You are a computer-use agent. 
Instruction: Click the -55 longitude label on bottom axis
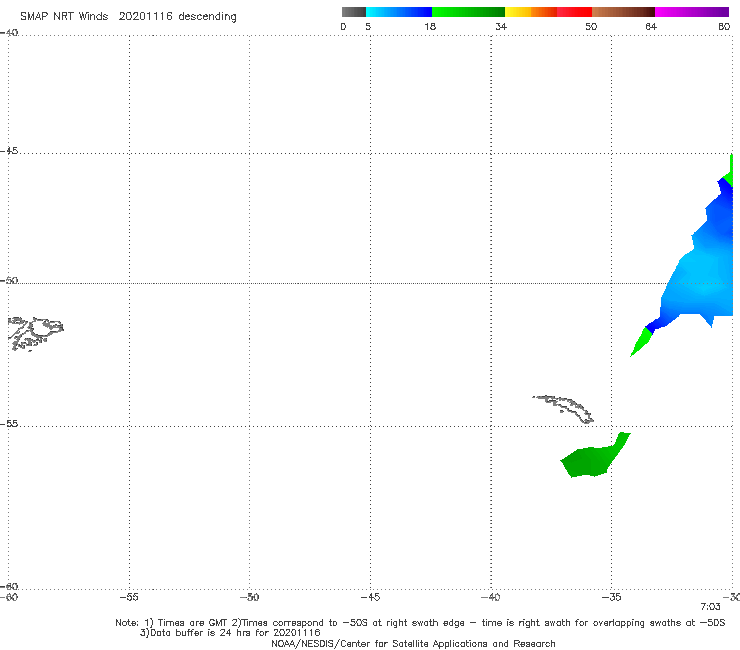[129, 597]
